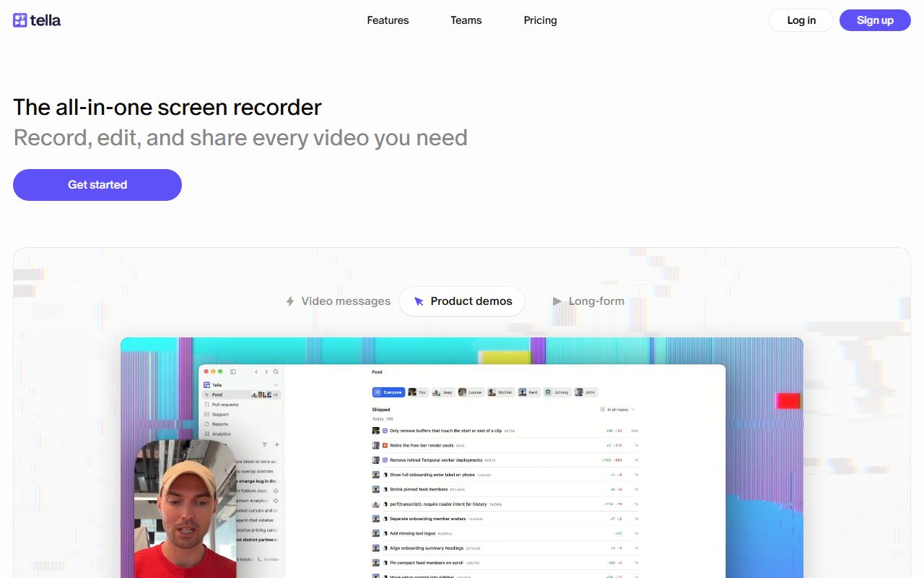Select the Jaap filter chip

[x=443, y=392]
